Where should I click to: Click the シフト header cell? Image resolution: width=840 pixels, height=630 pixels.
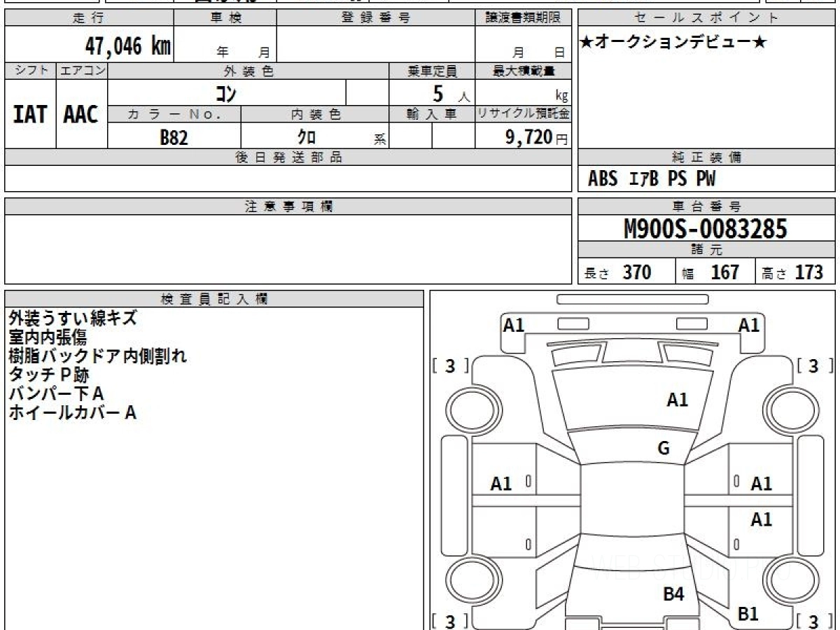coord(30,71)
